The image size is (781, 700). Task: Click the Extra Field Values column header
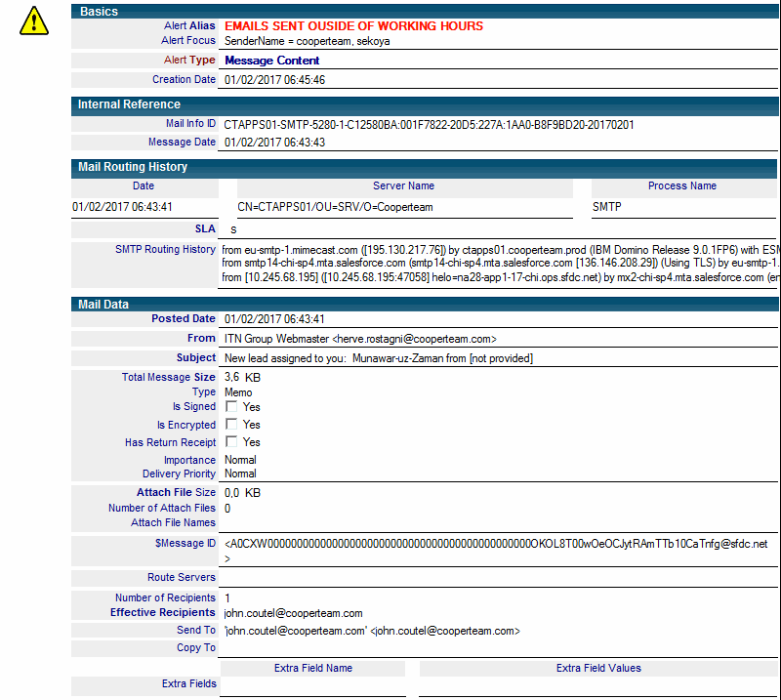pos(598,668)
